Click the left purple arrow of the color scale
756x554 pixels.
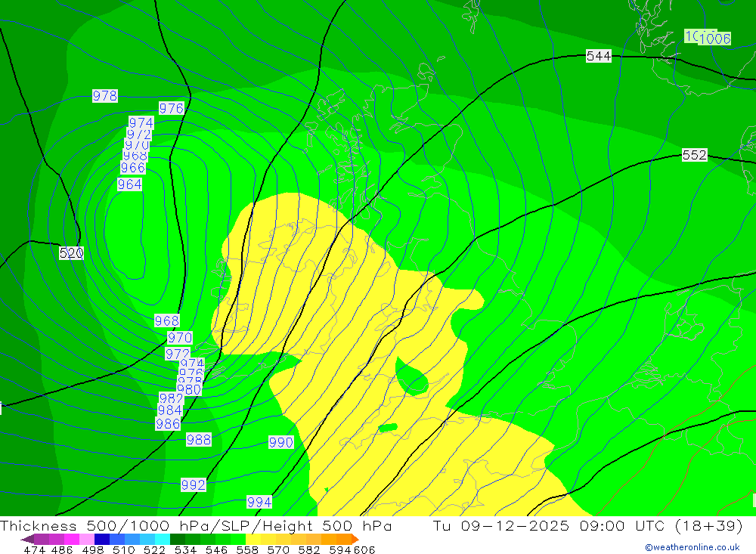(x=27, y=539)
